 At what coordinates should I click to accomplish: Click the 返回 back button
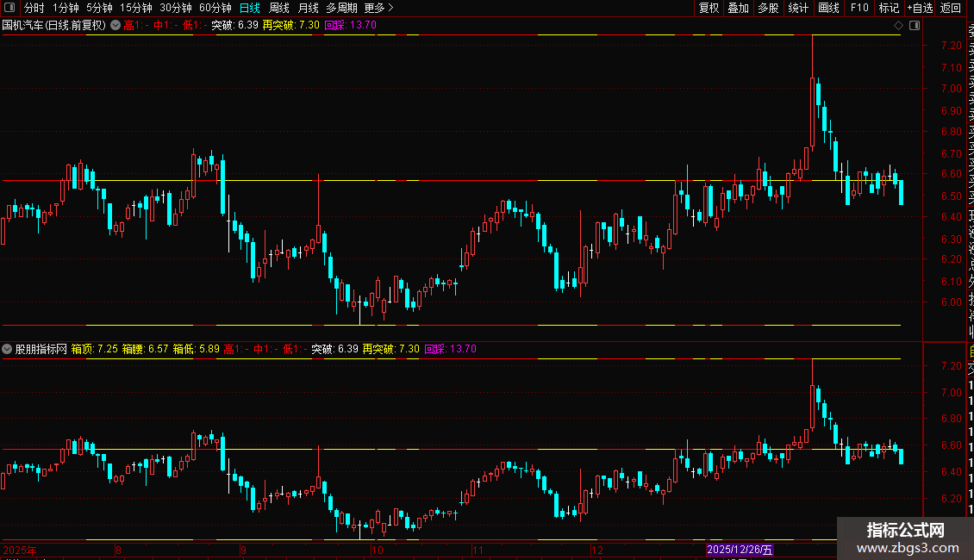point(951,8)
